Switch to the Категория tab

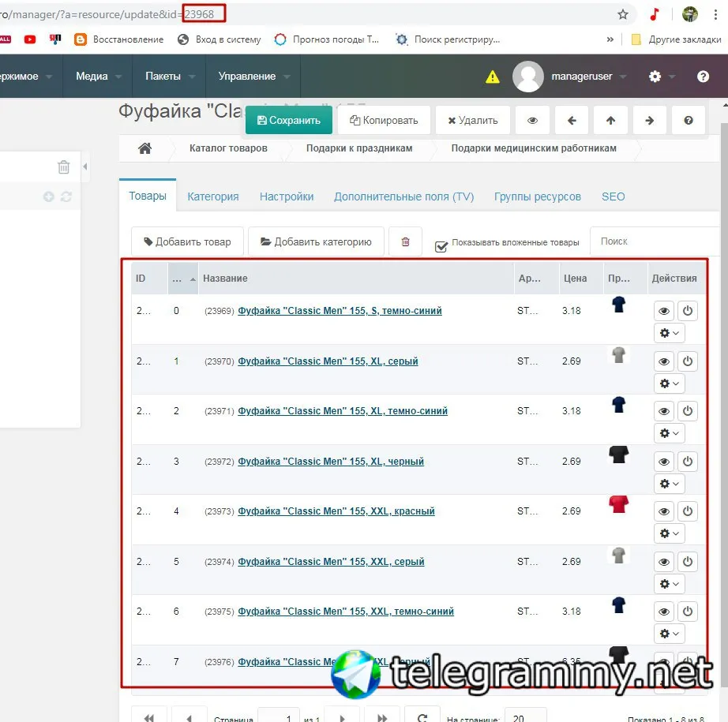(x=213, y=196)
